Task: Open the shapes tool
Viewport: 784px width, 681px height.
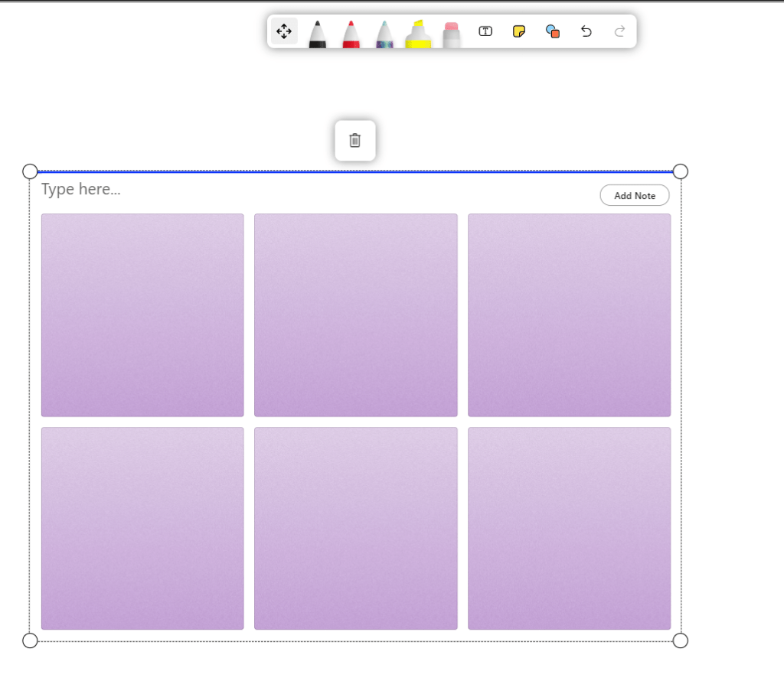Action: click(x=553, y=31)
